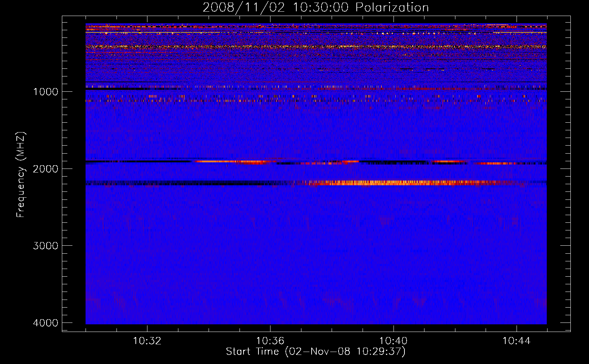The height and width of the screenshot is (364, 589).
Task: Select the 4000 frequency axis label
Action: tap(46, 323)
